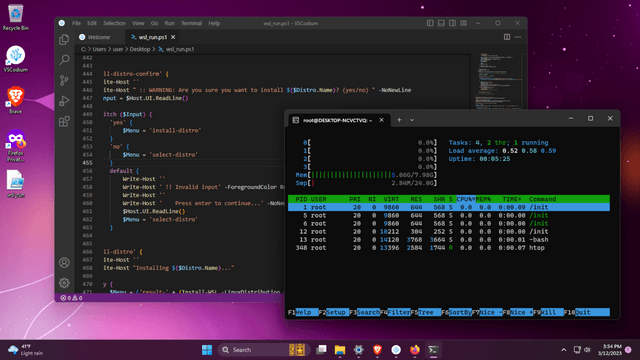Click the taskbar Search box

[x=264, y=350]
